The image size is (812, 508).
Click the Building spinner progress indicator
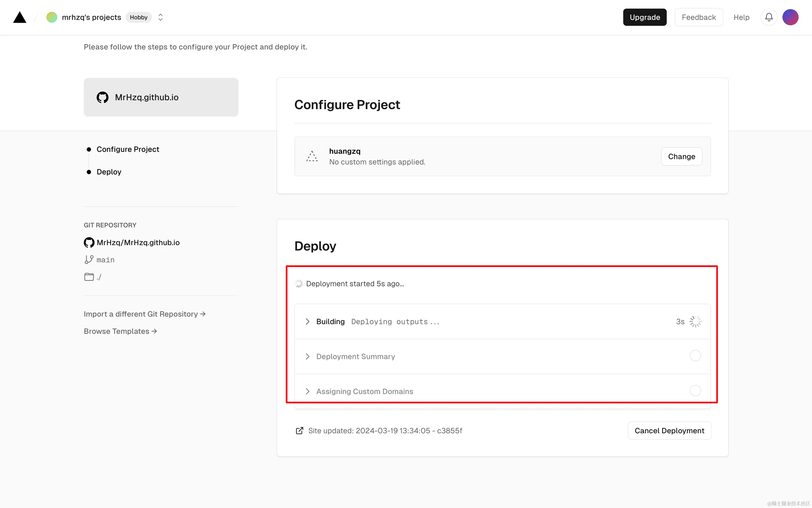[x=695, y=321]
